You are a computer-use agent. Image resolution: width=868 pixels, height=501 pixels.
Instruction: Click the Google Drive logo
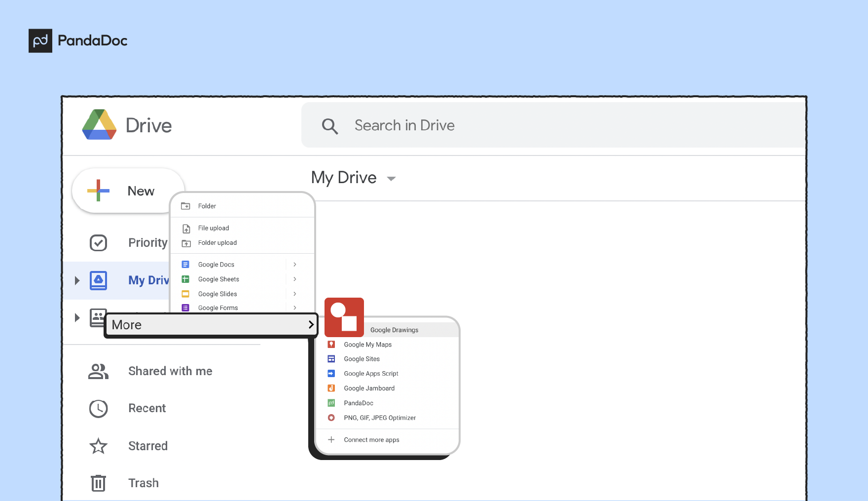[99, 125]
